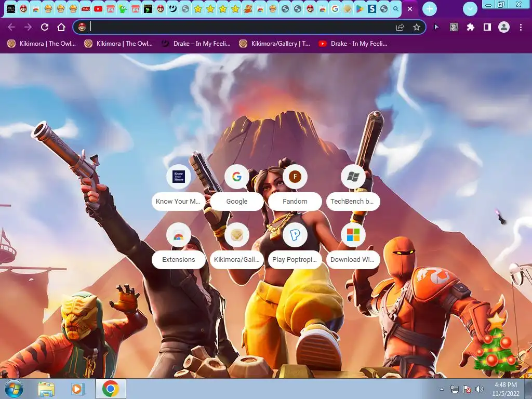Open the Play Poptropica shortcut tile
This screenshot has width=532, height=399.
coord(295,246)
